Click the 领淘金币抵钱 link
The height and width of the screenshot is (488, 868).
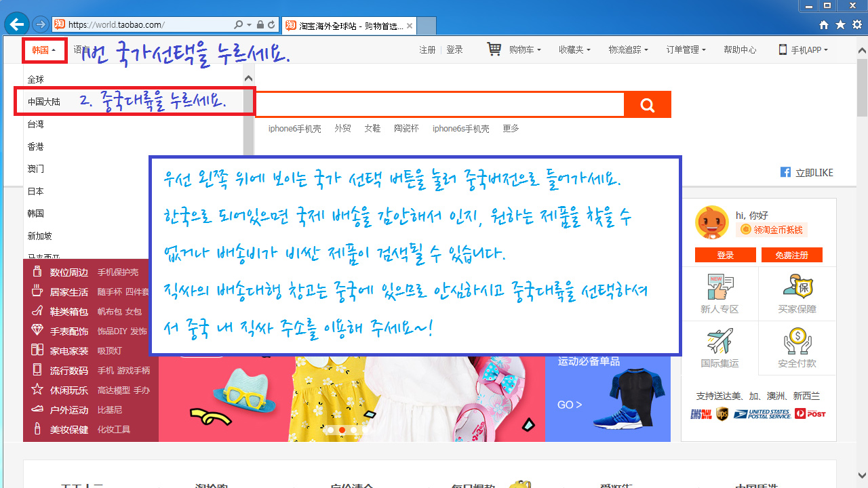tap(772, 230)
